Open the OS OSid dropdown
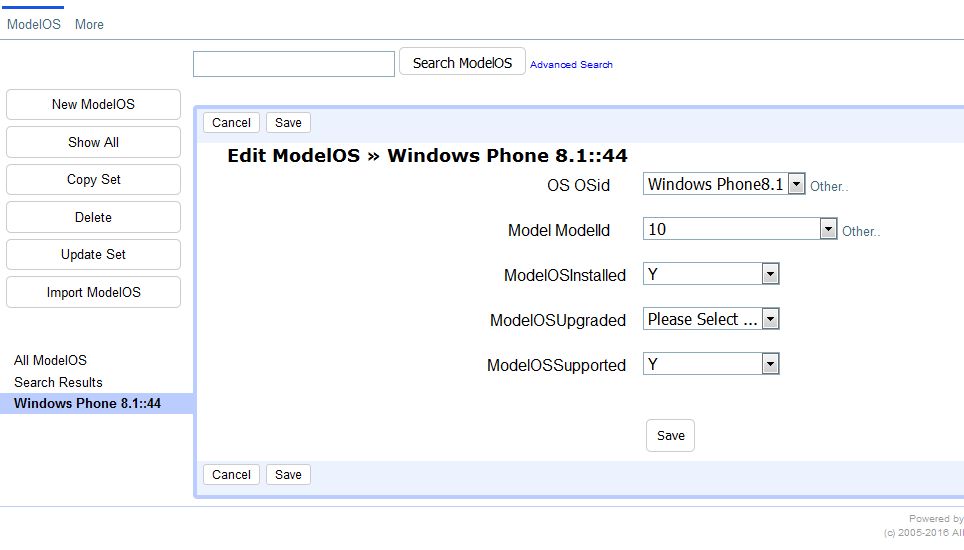Viewport: 964px width, 550px height. (x=724, y=184)
